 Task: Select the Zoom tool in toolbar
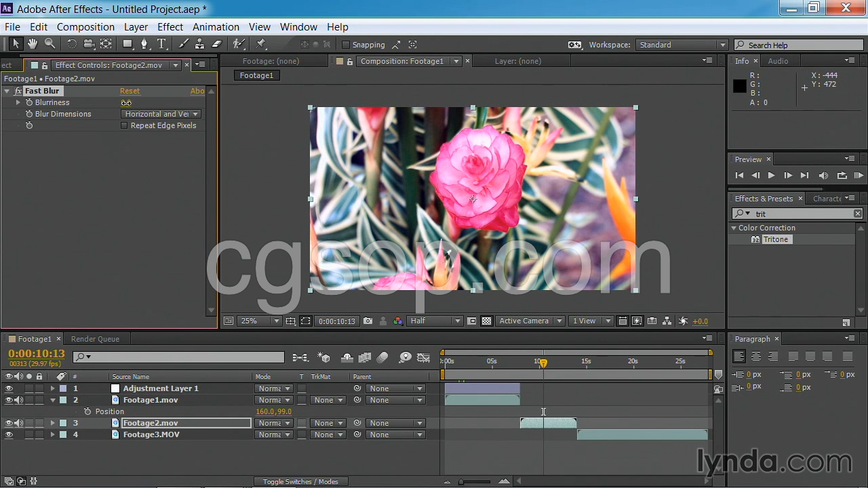pos(50,44)
